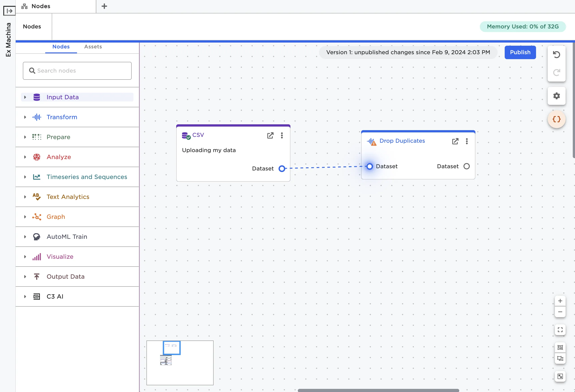Screen dimensions: 575x392
Task: Expand the Ex Machina sidebar
Action: (9, 11)
